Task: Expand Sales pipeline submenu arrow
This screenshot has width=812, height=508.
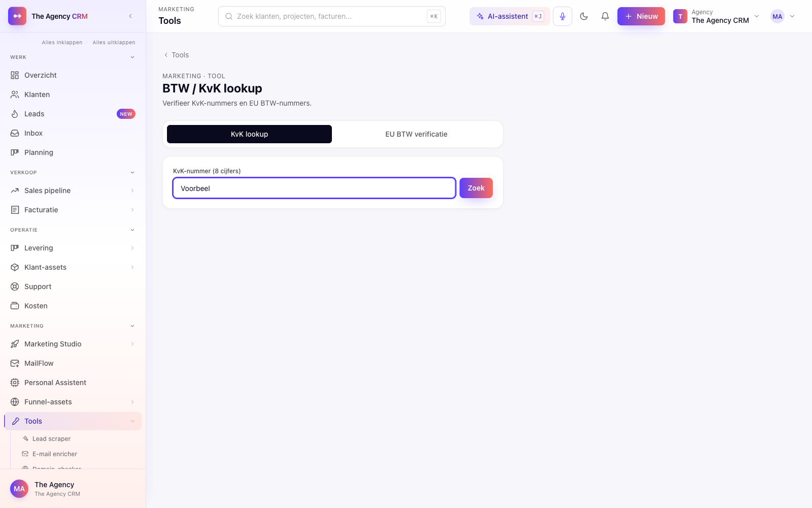Action: [132, 190]
